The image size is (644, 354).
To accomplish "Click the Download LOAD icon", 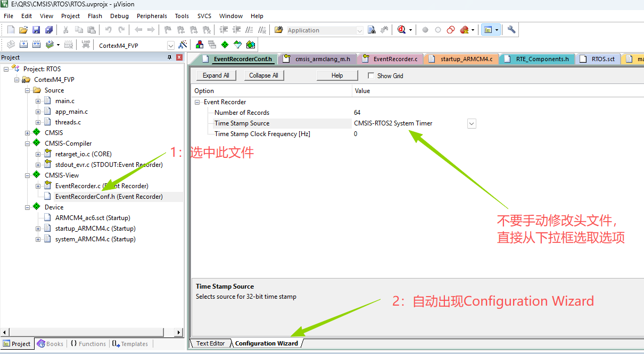I will click(86, 45).
